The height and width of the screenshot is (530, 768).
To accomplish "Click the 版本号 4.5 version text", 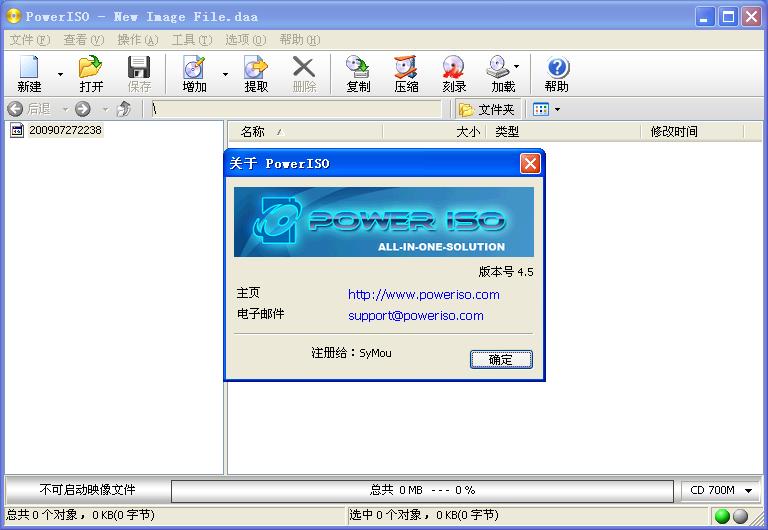I will point(506,271).
